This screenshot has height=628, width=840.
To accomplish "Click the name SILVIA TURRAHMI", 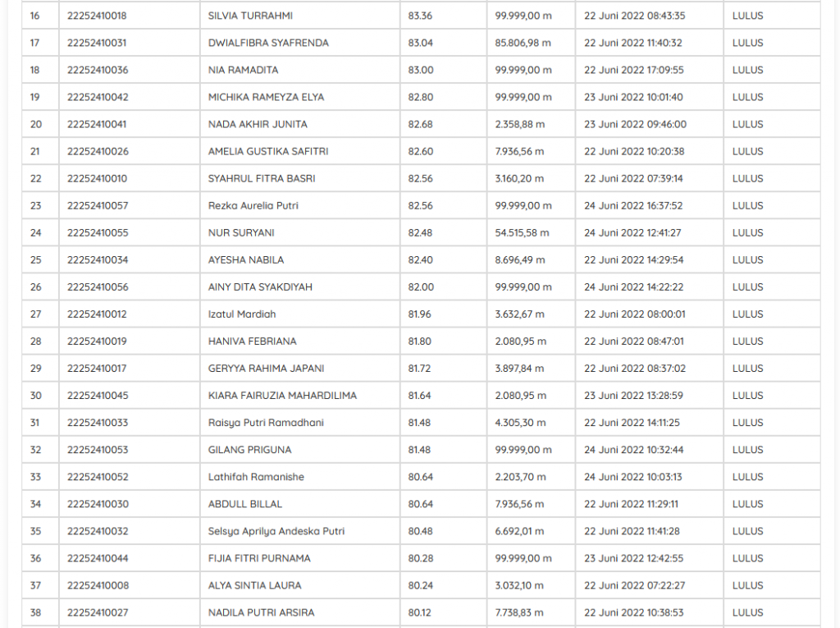I will [250, 16].
